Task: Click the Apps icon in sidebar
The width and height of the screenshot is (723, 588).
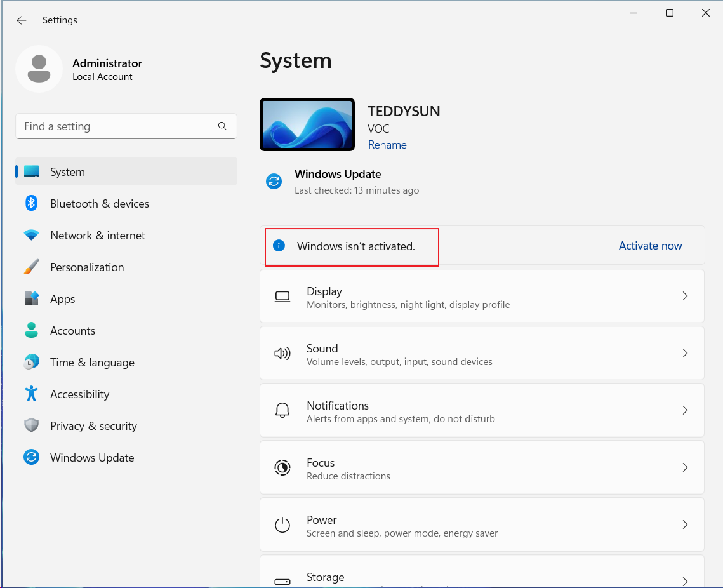Action: 31,299
